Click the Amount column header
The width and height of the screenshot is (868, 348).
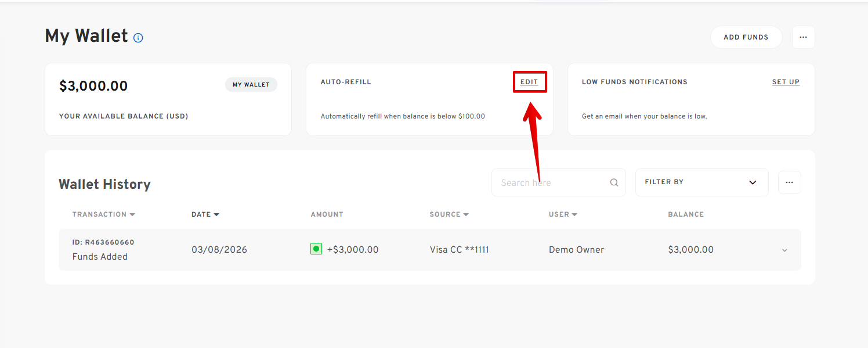point(327,214)
